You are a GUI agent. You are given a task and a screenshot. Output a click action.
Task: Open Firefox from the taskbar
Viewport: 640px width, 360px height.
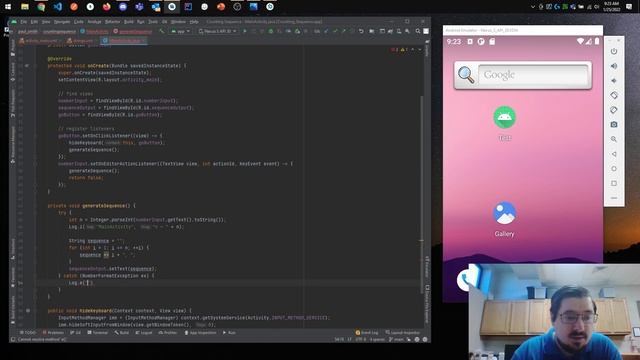coord(107,7)
